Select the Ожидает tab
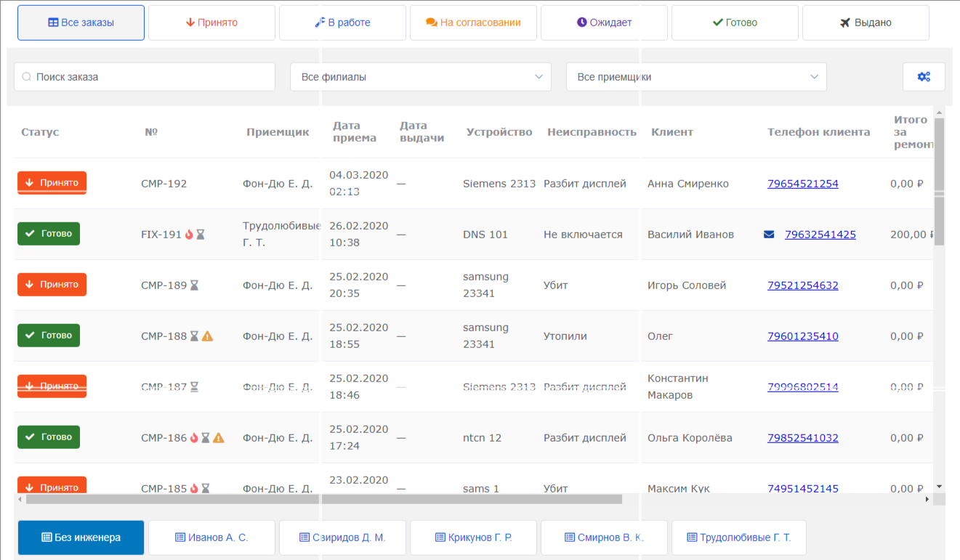Image resolution: width=960 pixels, height=560 pixels. tap(604, 23)
